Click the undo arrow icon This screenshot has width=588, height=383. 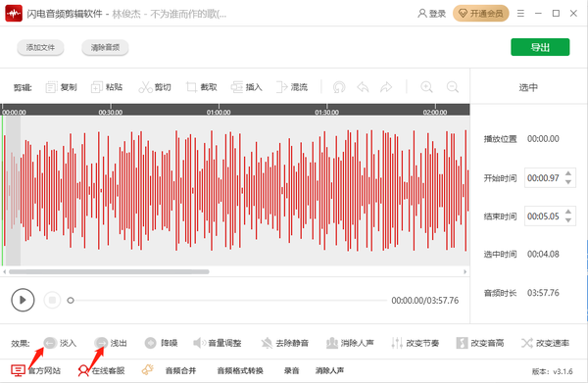pyautogui.click(x=363, y=87)
